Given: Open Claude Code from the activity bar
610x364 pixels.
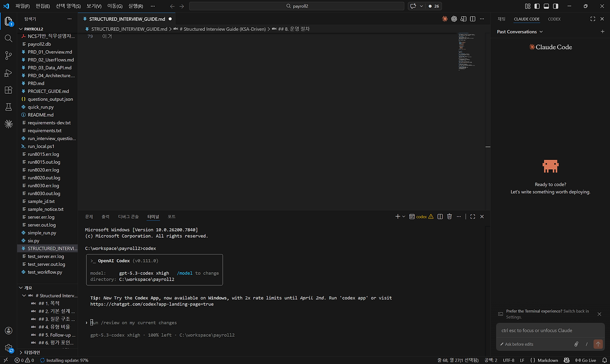Looking at the screenshot, I should pos(8,124).
